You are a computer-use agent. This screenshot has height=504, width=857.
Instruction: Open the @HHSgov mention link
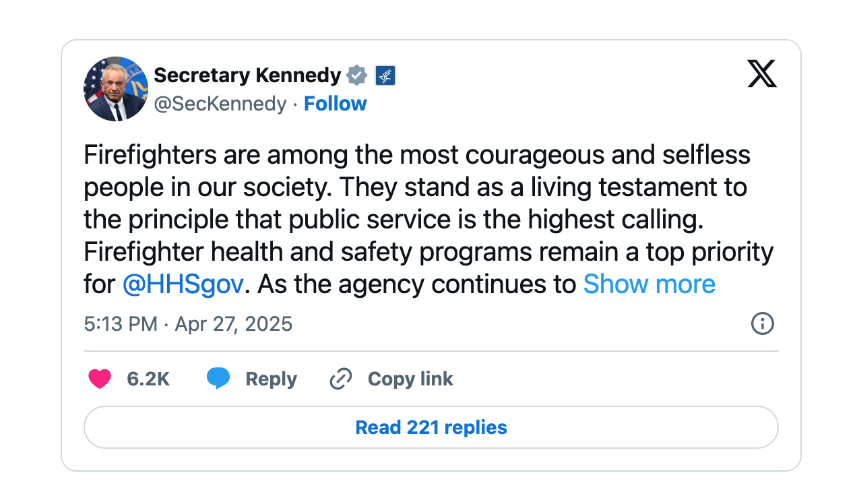(x=183, y=284)
